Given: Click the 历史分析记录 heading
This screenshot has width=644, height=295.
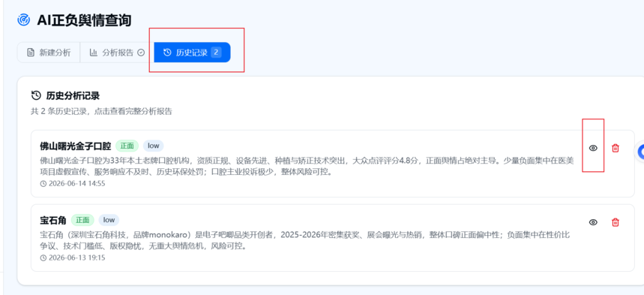Looking at the screenshot, I should 73,96.
